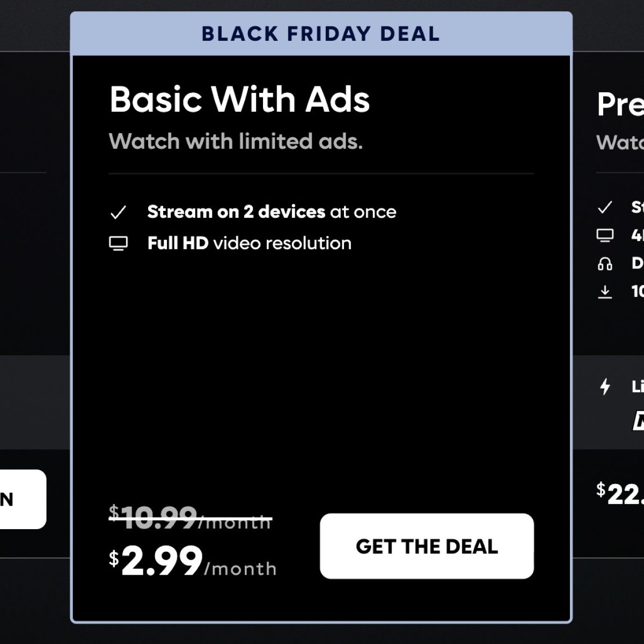Click the partial white logo below the lightning bolt
The width and height of the screenshot is (644, 644).
click(638, 422)
